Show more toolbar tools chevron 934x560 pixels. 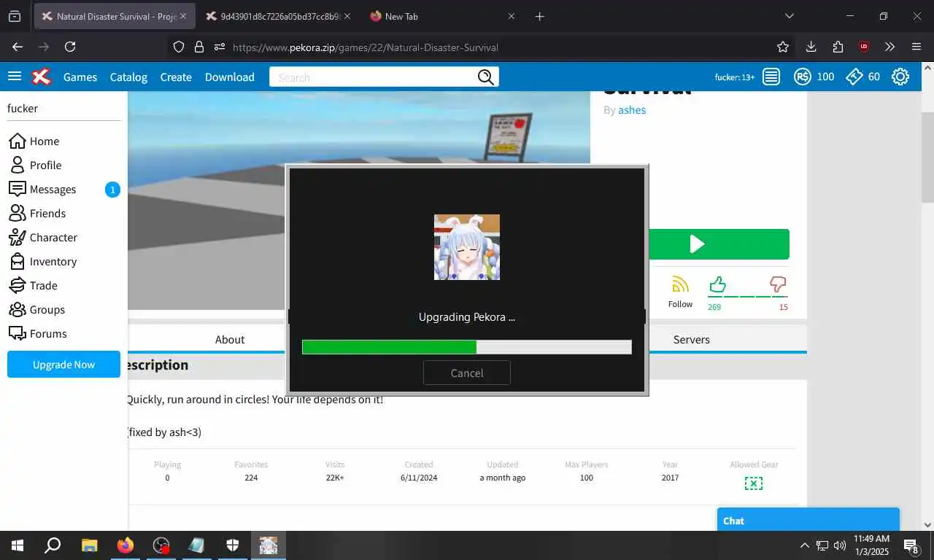(889, 47)
